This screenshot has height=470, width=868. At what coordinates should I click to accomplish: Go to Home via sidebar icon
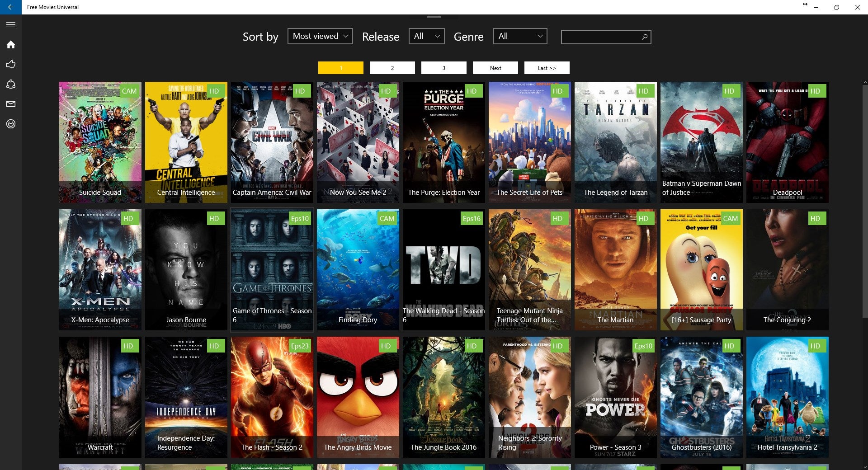[11, 44]
